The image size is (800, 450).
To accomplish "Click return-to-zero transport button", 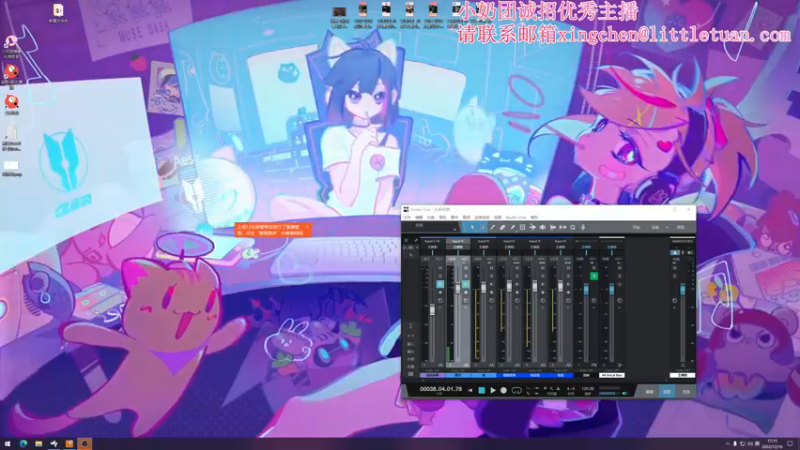I will [470, 390].
